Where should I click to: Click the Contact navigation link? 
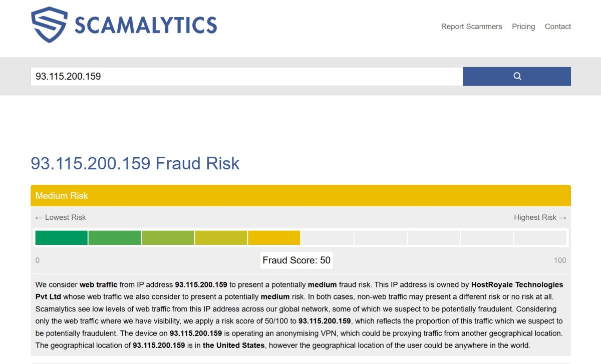557,27
